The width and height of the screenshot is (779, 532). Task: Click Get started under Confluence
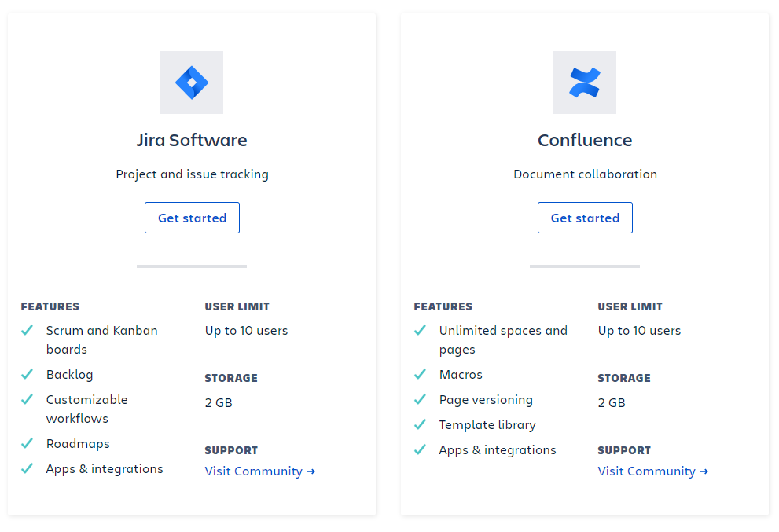click(586, 218)
